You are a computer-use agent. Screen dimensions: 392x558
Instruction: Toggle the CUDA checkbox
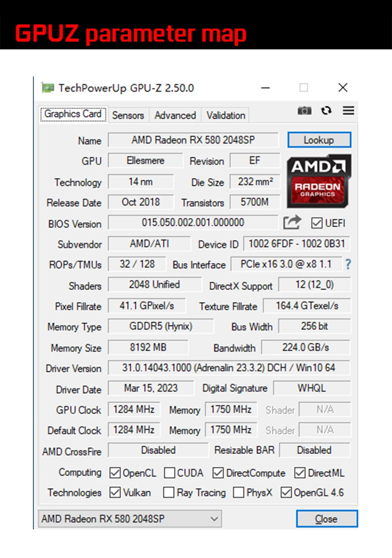point(169,473)
